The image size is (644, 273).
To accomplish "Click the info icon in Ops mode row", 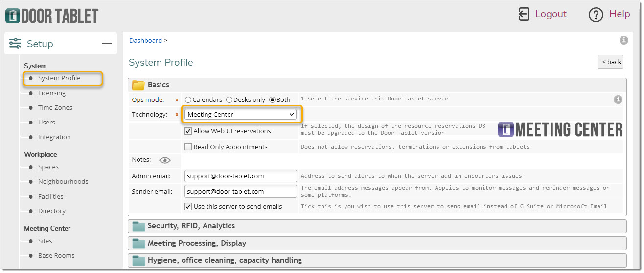I will pyautogui.click(x=618, y=99).
